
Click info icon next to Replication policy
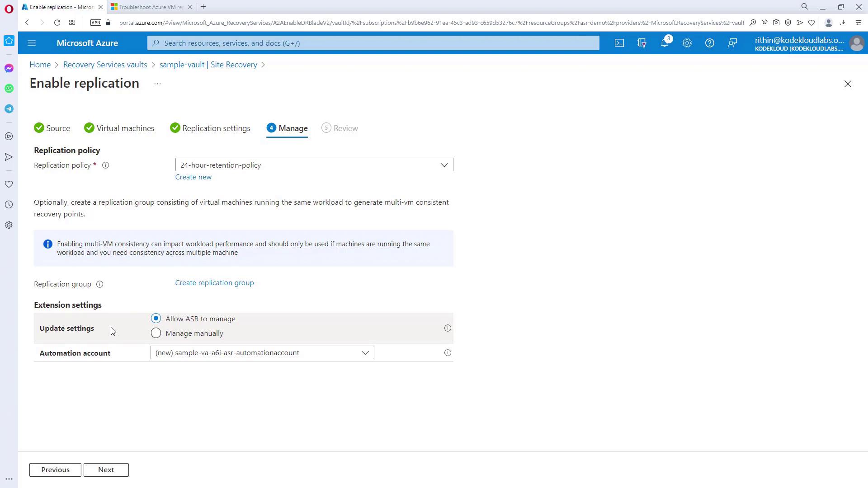point(105,165)
